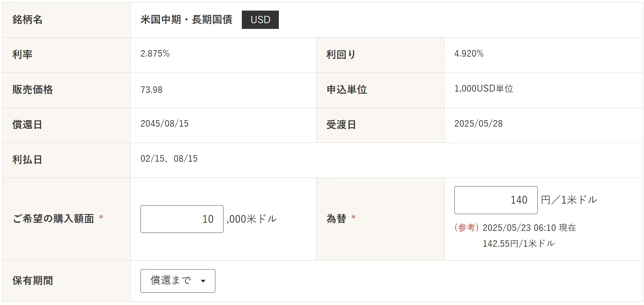Image resolution: width=644 pixels, height=305 pixels.
Task: Click the 為替 label
Action: (x=336, y=219)
